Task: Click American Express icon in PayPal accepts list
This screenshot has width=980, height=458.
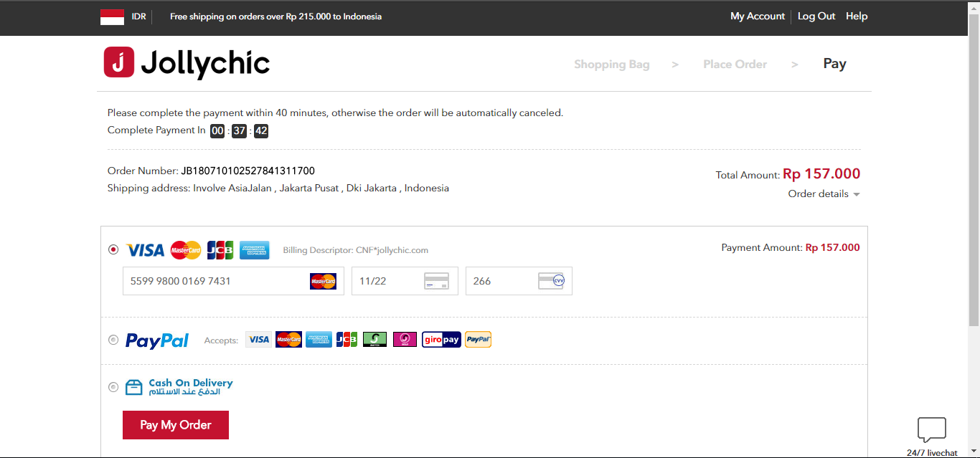Action: click(x=319, y=340)
